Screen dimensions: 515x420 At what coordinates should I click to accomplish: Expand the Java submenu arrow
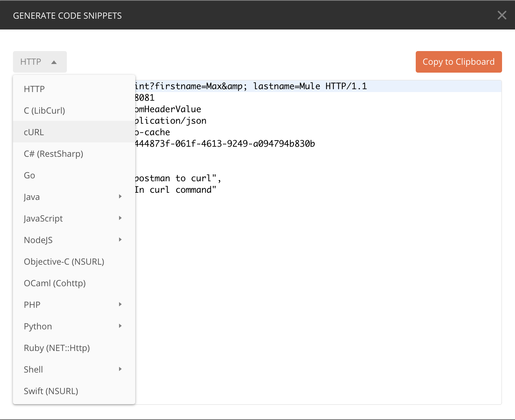[x=120, y=197]
